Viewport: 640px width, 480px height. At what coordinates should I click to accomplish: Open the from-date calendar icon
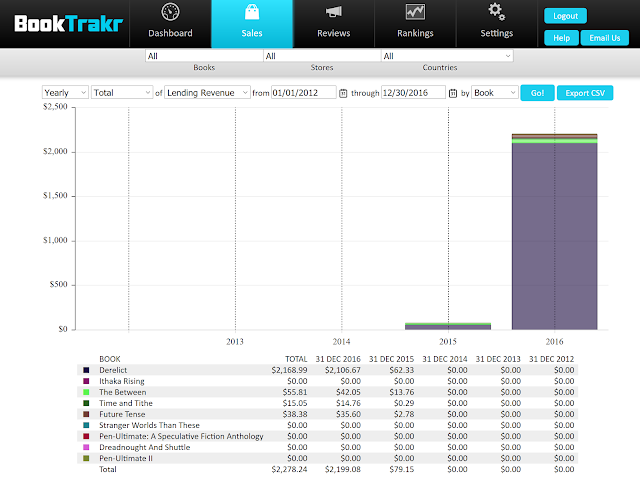coord(343,93)
